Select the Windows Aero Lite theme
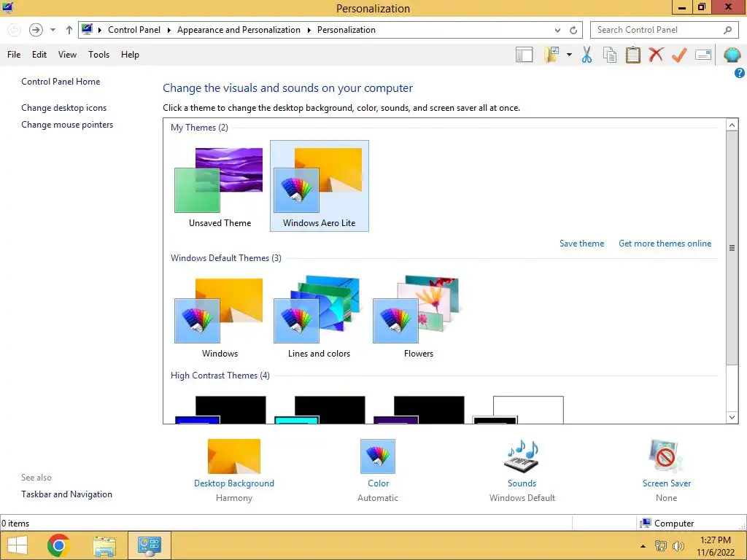The height and width of the screenshot is (560, 747). coord(320,187)
